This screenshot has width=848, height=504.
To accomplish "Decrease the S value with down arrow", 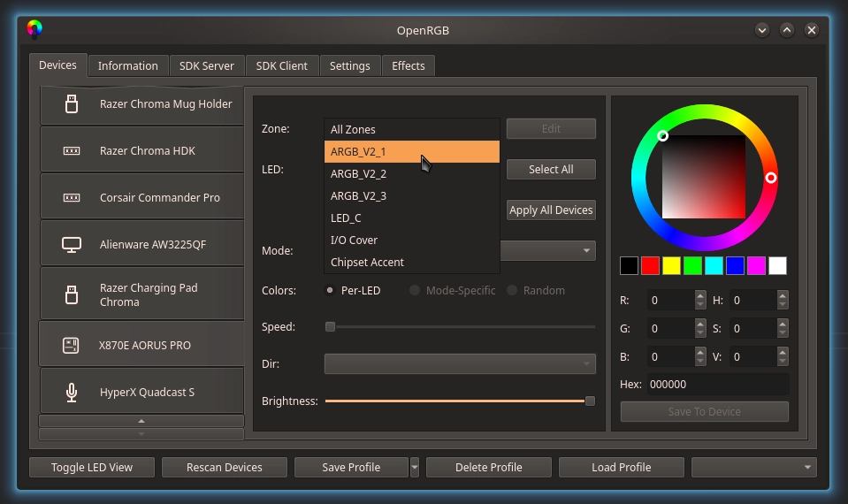I will tap(783, 333).
